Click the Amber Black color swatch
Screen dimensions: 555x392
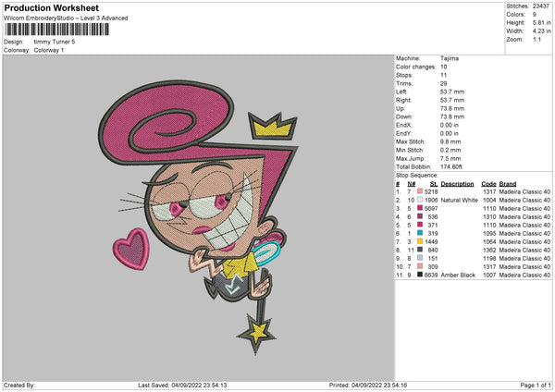coord(420,275)
